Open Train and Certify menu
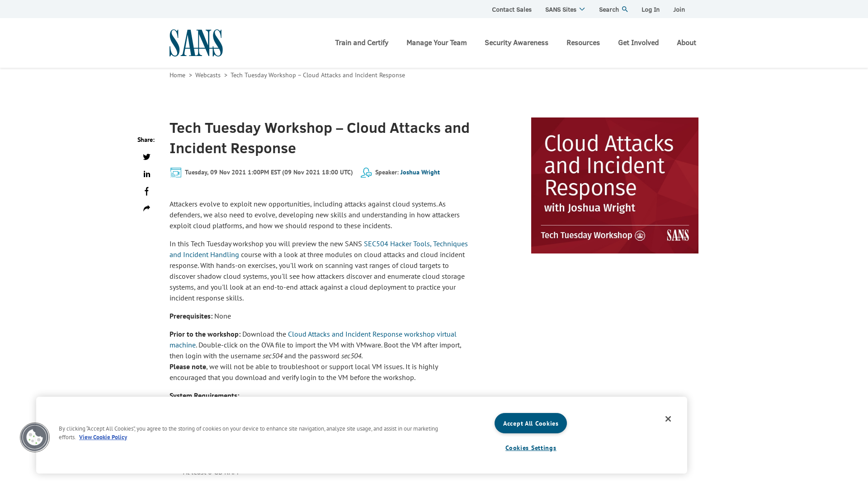 (x=362, y=42)
